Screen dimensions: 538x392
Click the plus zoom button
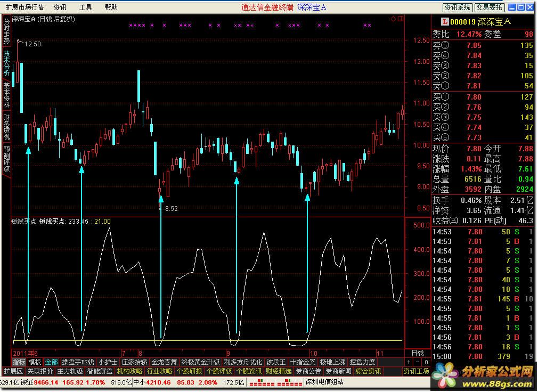(x=409, y=362)
